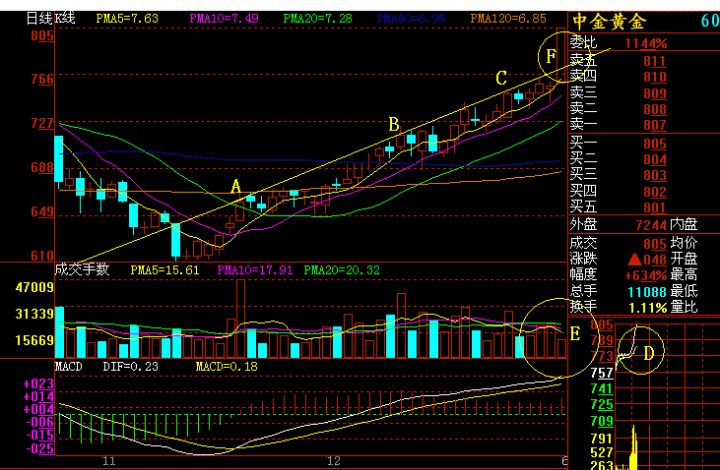Click the 766 price level on the axis
The image size is (720, 470).
41,78
